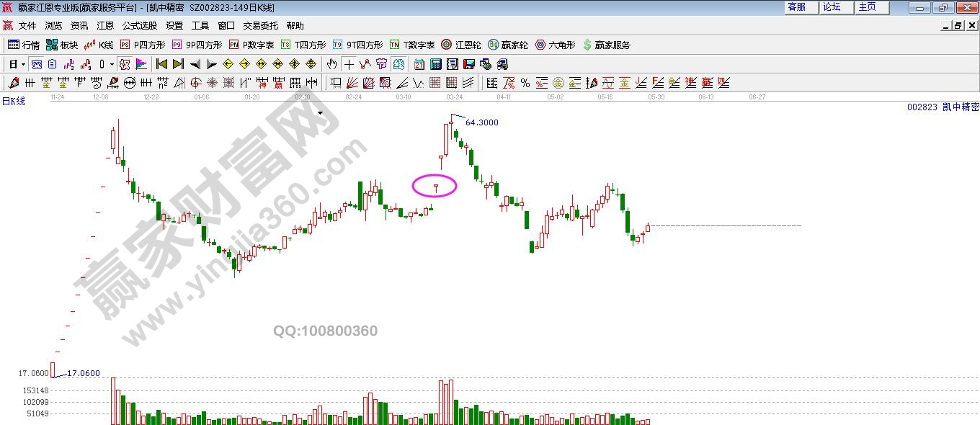Open the candlestick style dropdown arrow
Image resolution: width=980 pixels, height=425 pixels.
tap(112, 64)
